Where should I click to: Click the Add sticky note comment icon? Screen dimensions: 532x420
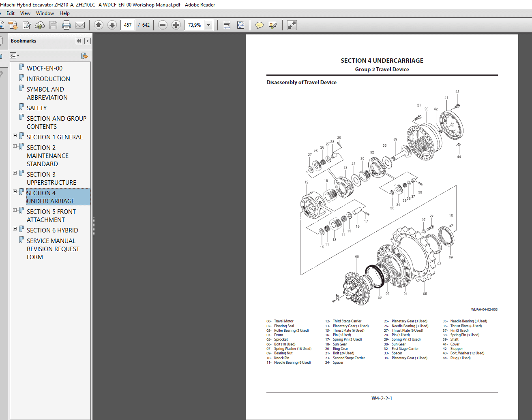(x=259, y=25)
